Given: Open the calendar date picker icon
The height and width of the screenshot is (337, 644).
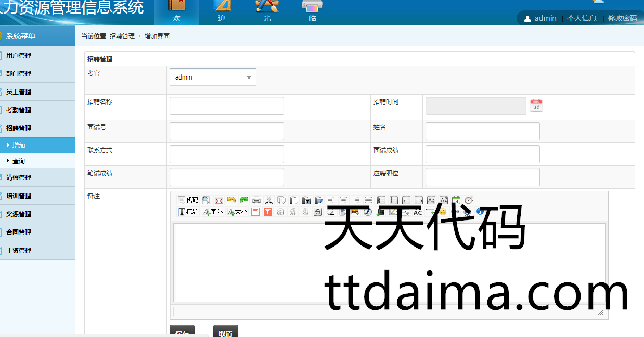Looking at the screenshot, I should [x=536, y=106].
